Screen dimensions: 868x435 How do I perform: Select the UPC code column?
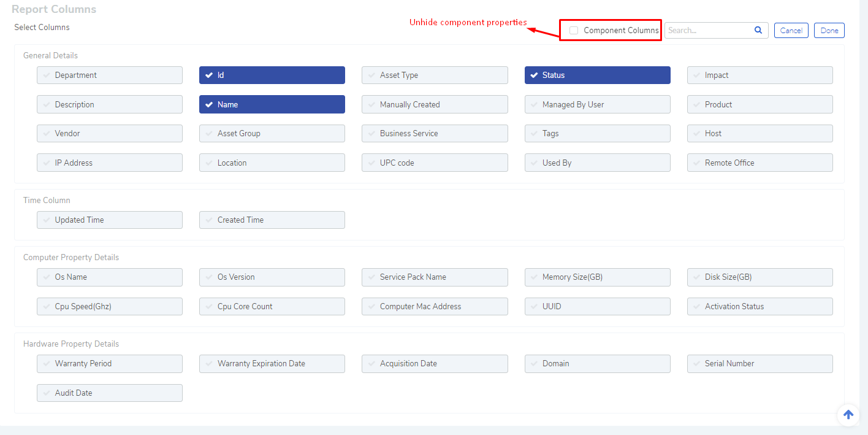coord(435,163)
